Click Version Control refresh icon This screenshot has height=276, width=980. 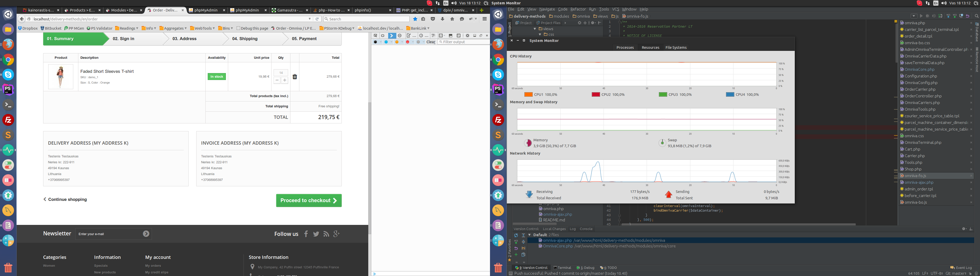516,235
